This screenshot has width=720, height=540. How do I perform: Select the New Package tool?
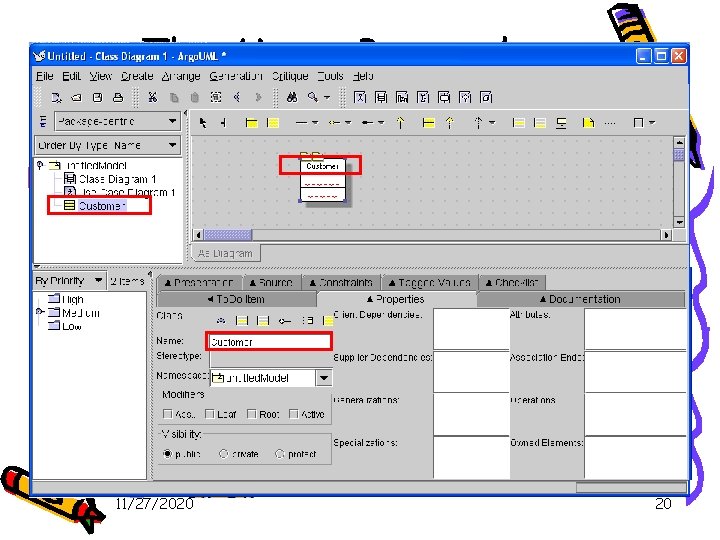coord(251,123)
